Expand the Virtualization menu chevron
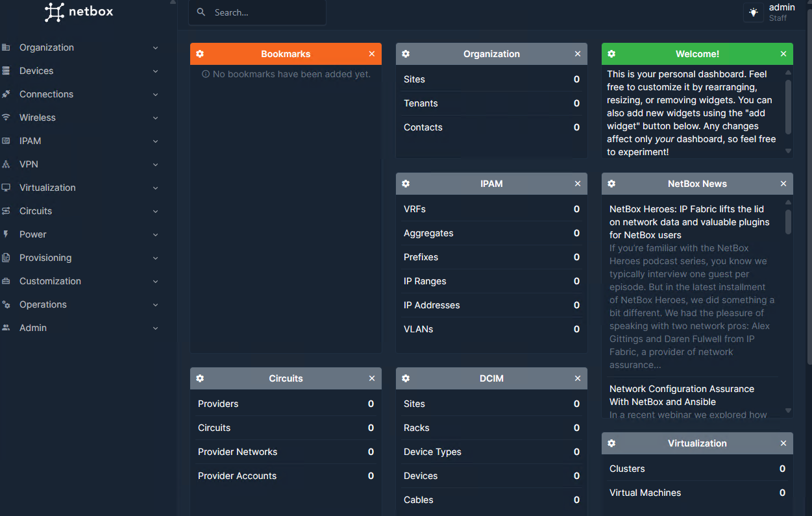The width and height of the screenshot is (812, 516). click(x=155, y=188)
